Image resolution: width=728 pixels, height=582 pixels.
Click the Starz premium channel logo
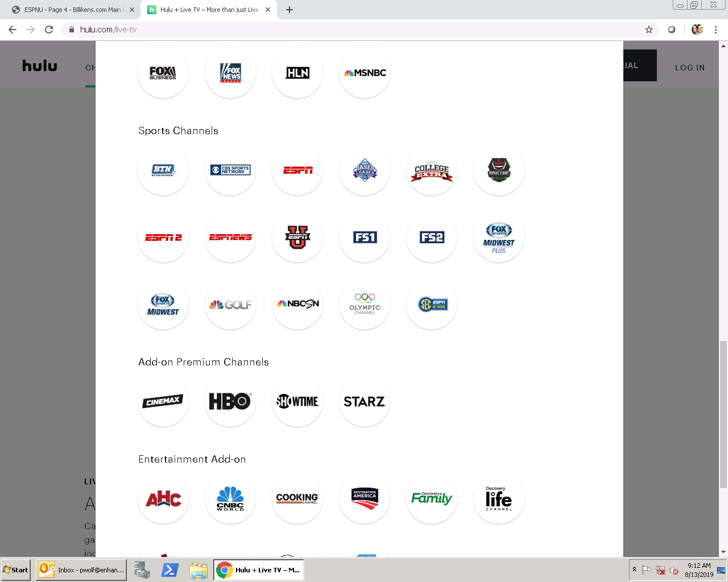(365, 401)
